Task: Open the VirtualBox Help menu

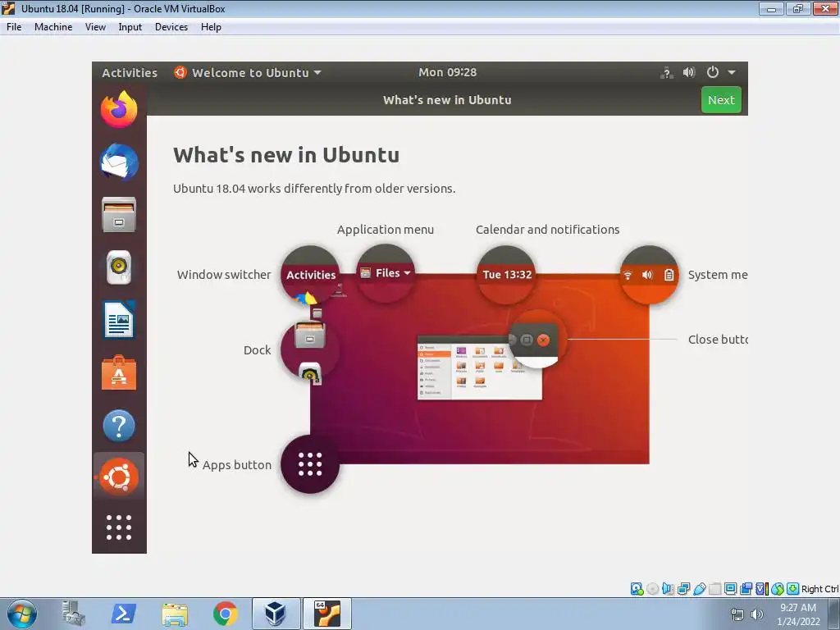Action: pyautogui.click(x=211, y=27)
